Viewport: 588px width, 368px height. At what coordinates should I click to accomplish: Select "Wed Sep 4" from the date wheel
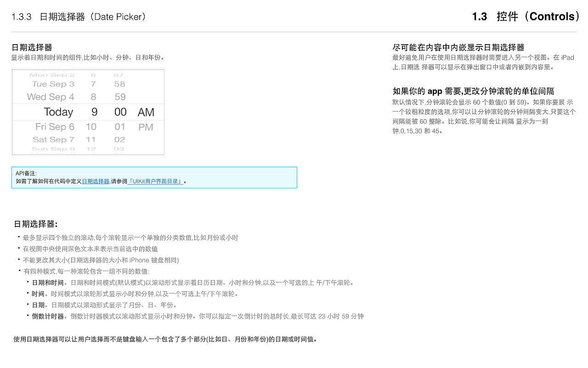(52, 97)
